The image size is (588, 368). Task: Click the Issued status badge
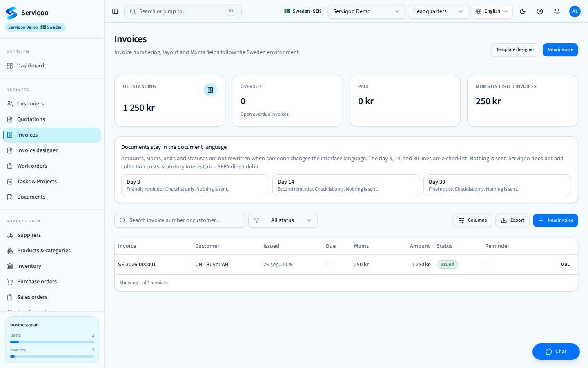coord(447,265)
